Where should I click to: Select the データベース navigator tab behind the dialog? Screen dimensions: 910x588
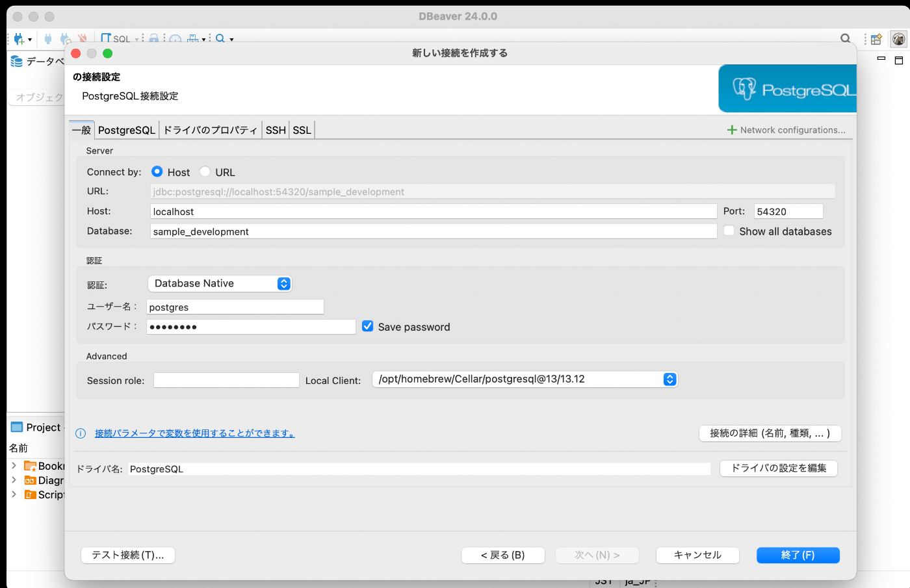pos(37,61)
